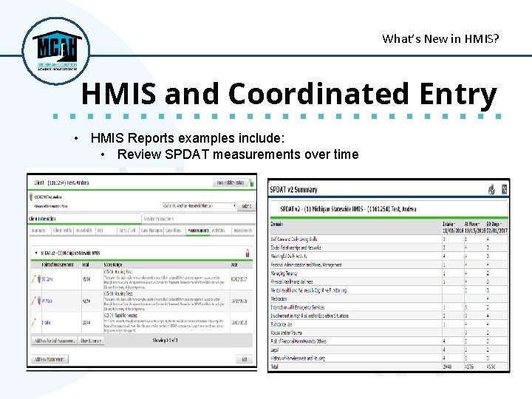Open the Summary sub-tab
Image resolution: width=532 pixels, height=399 pixels.
click(38, 231)
